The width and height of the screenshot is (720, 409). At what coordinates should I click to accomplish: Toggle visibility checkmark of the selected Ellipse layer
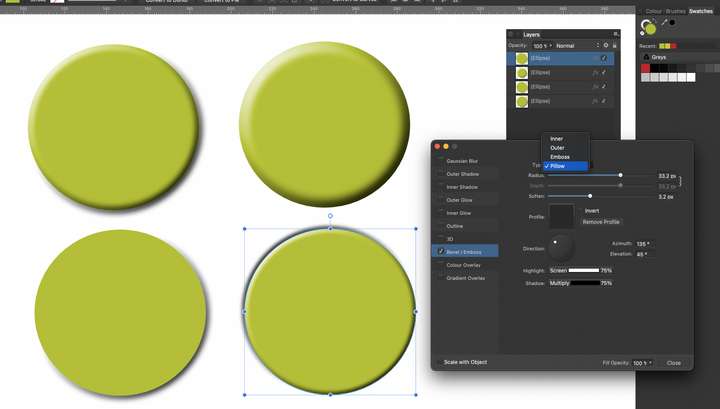[x=604, y=58]
